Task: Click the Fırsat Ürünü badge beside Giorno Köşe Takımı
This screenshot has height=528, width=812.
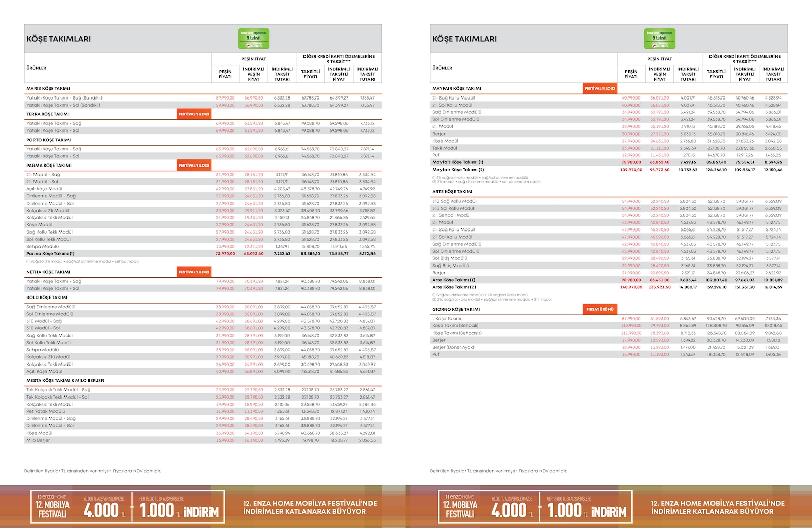Action: [600, 309]
